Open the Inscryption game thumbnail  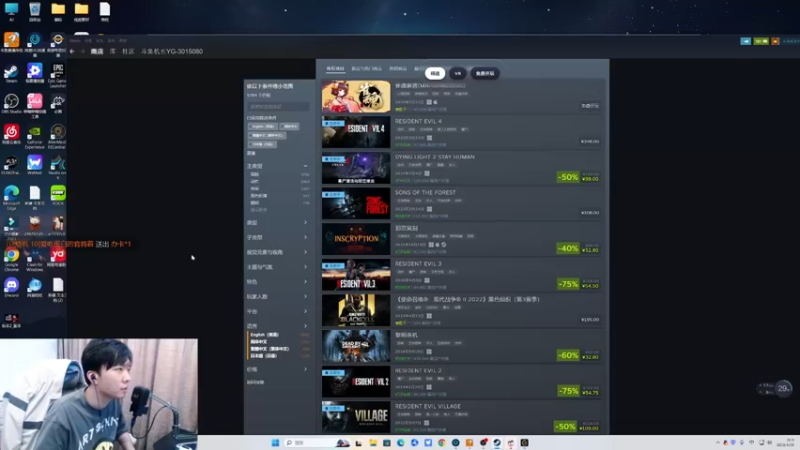(356, 239)
